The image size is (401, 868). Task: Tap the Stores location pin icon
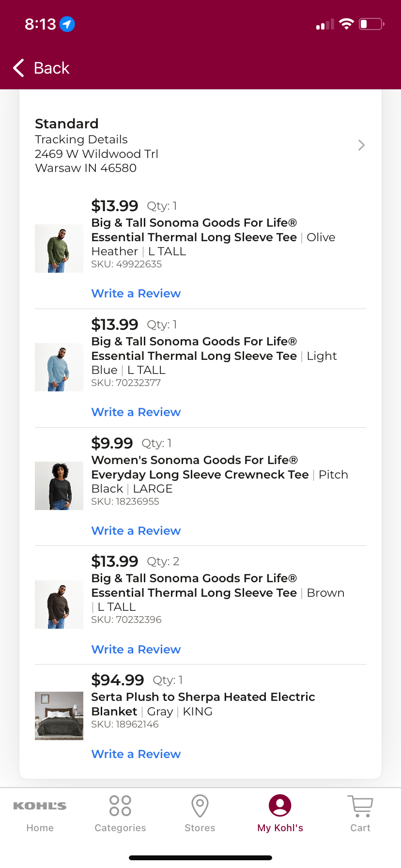coord(200,806)
